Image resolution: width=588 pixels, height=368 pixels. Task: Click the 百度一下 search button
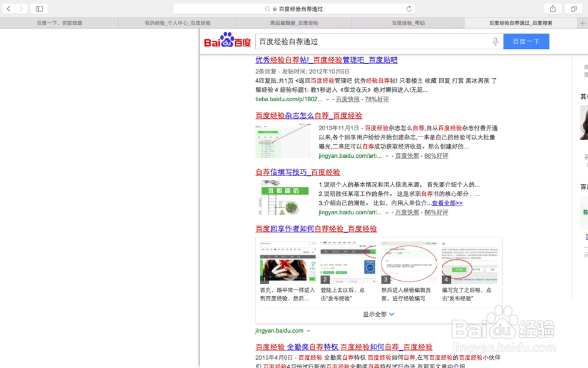pos(526,41)
